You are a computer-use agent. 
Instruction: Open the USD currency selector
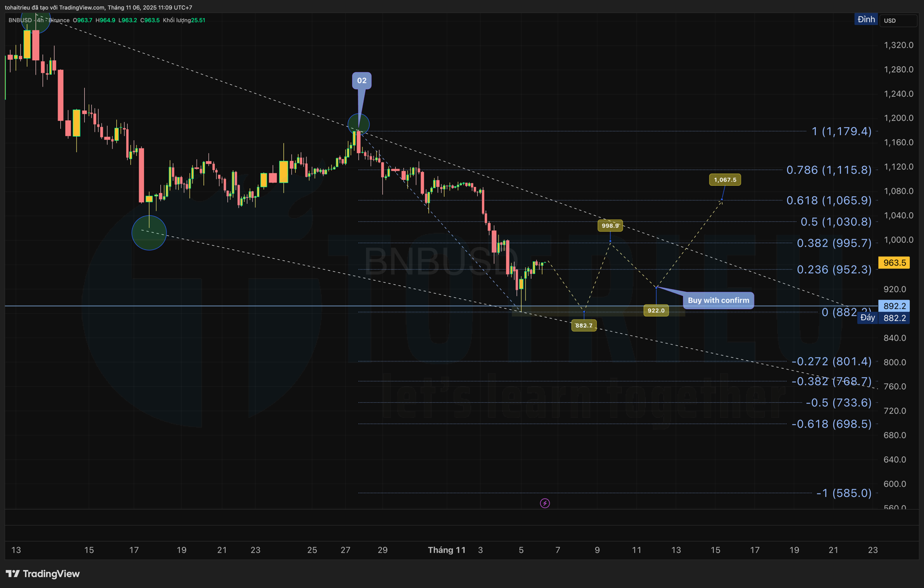coord(897,21)
